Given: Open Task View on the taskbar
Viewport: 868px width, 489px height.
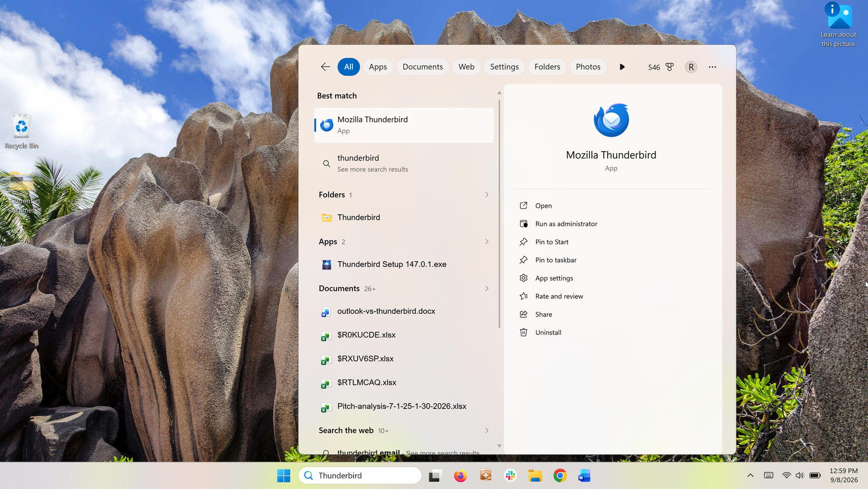Looking at the screenshot, I should coord(435,476).
